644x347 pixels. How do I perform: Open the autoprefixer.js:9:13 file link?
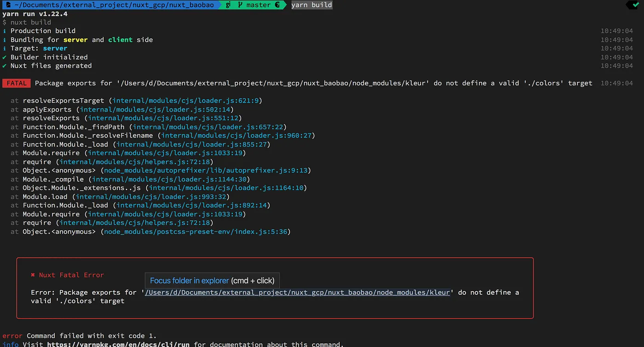pos(206,171)
